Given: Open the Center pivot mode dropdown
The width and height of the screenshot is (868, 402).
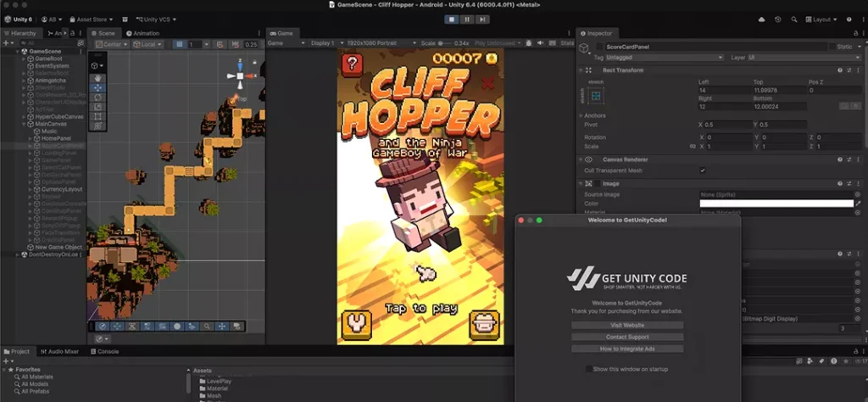Looking at the screenshot, I should pos(112,44).
